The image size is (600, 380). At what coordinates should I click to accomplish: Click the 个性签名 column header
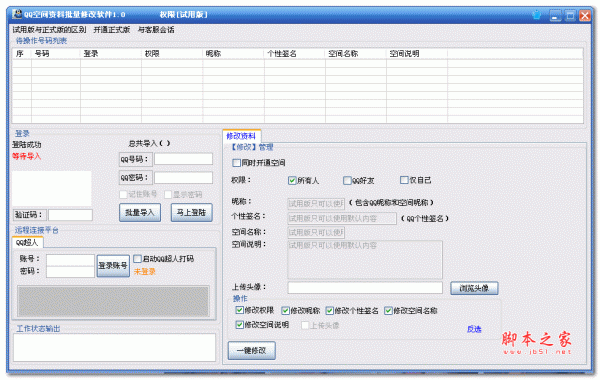(295, 54)
